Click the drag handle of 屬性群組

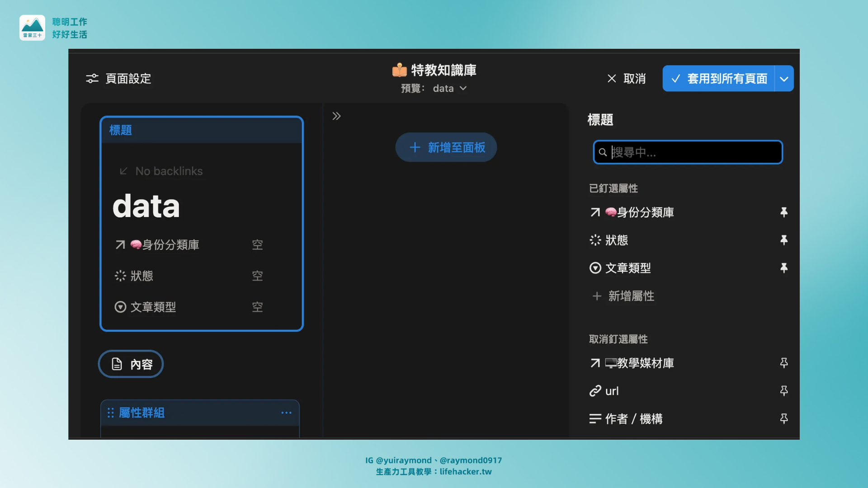(x=110, y=413)
